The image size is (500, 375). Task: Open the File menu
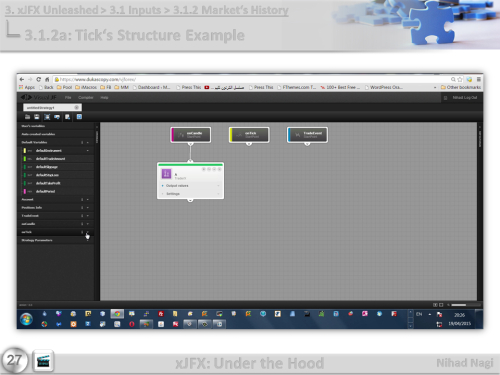(x=68, y=98)
